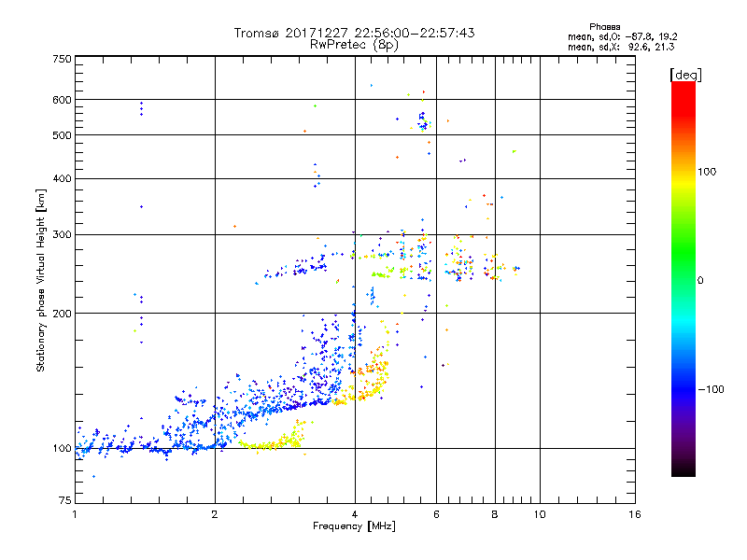Click the '100' y-axis tick label

(x=62, y=449)
